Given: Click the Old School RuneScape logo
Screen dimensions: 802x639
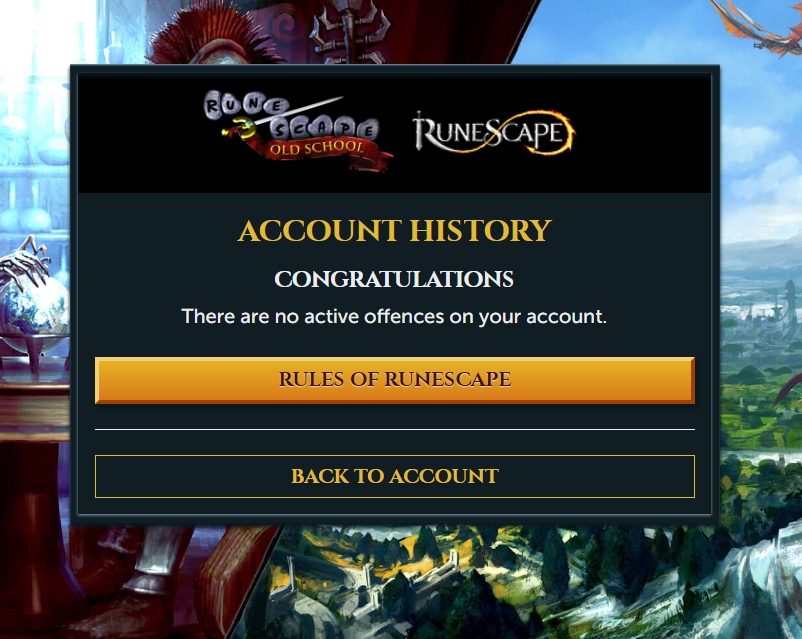Looking at the screenshot, I should (x=298, y=130).
